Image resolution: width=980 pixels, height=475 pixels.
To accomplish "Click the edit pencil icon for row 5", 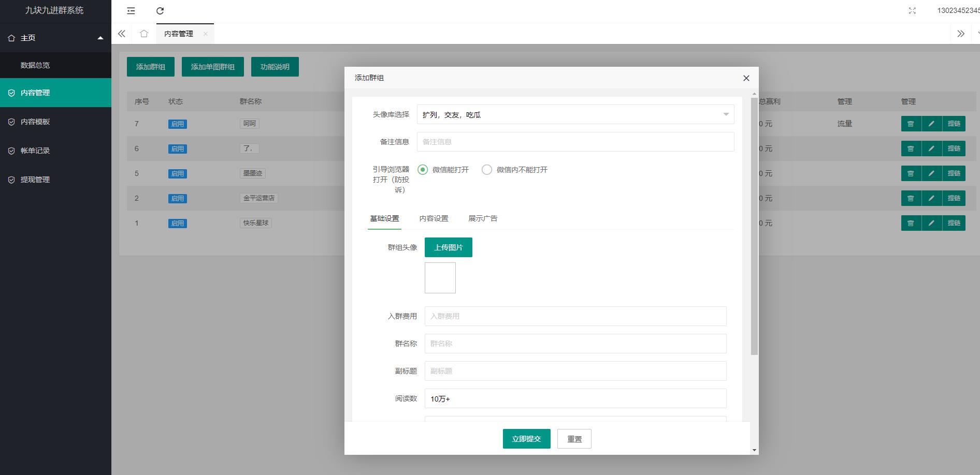I will pos(931,173).
